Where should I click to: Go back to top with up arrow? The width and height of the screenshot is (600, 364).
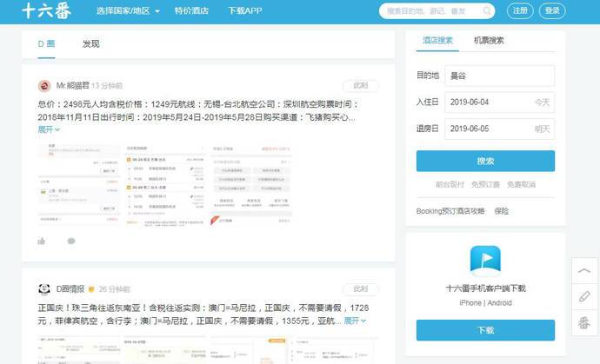tap(584, 271)
